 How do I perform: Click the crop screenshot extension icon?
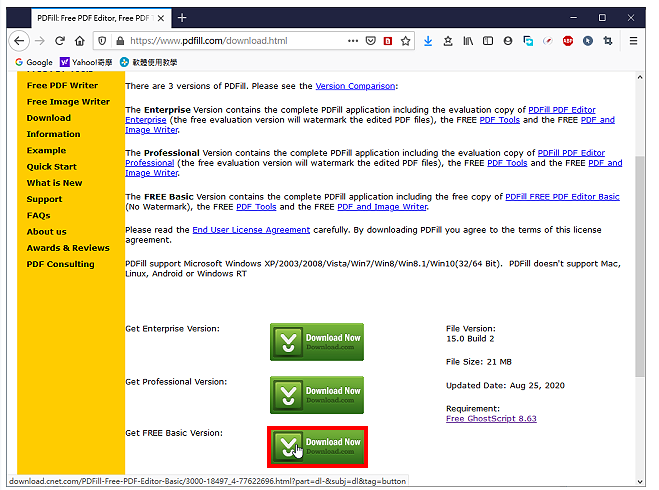(x=608, y=41)
